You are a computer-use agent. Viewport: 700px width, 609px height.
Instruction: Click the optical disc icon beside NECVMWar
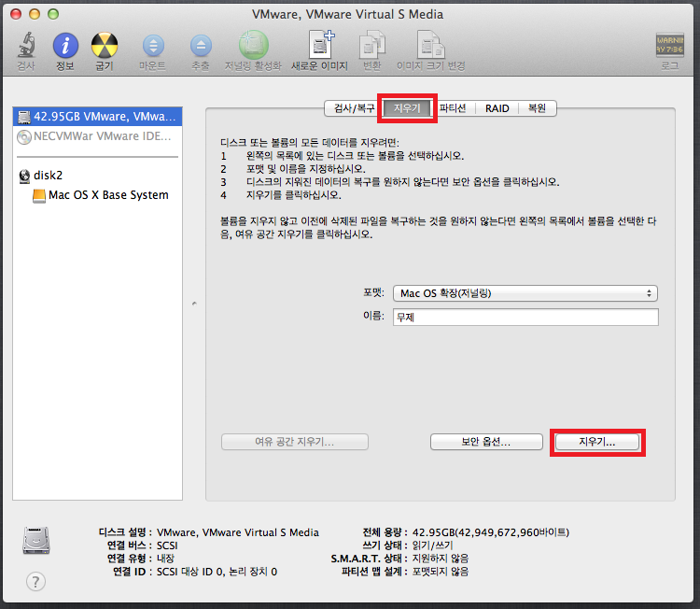(x=24, y=136)
